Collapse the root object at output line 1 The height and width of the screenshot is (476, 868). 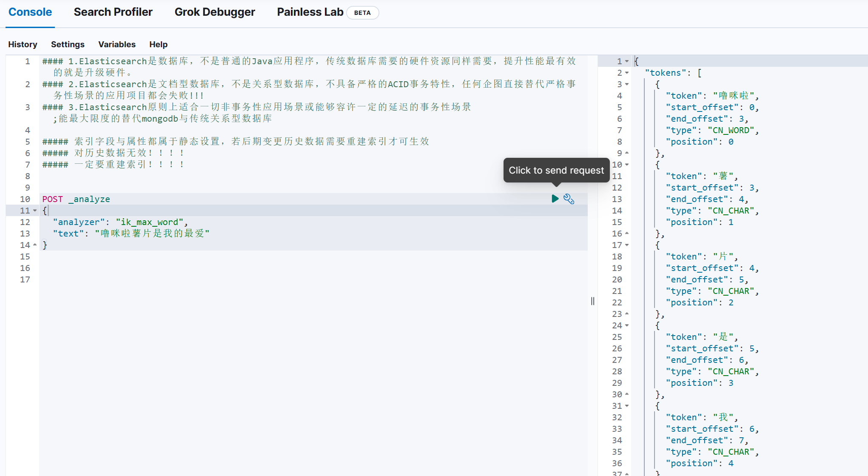(627, 61)
